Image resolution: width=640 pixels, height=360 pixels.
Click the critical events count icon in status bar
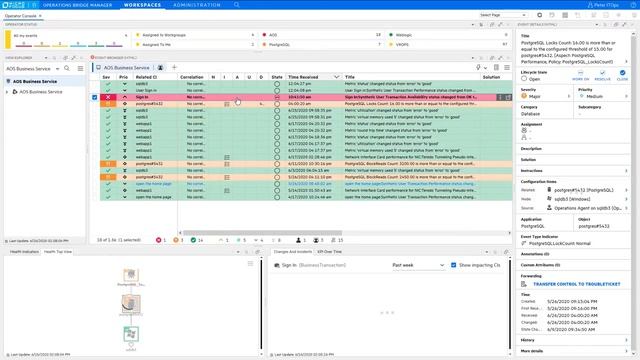[x=158, y=240]
